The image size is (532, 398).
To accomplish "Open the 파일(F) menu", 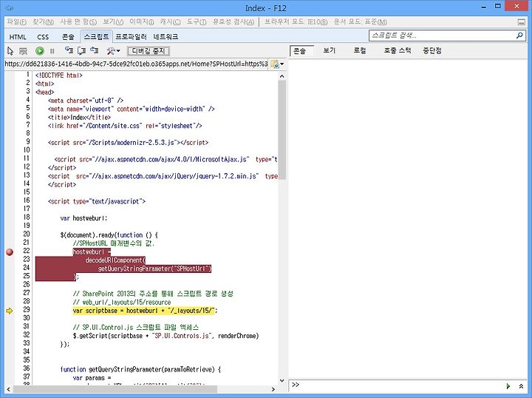I will click(x=16, y=22).
